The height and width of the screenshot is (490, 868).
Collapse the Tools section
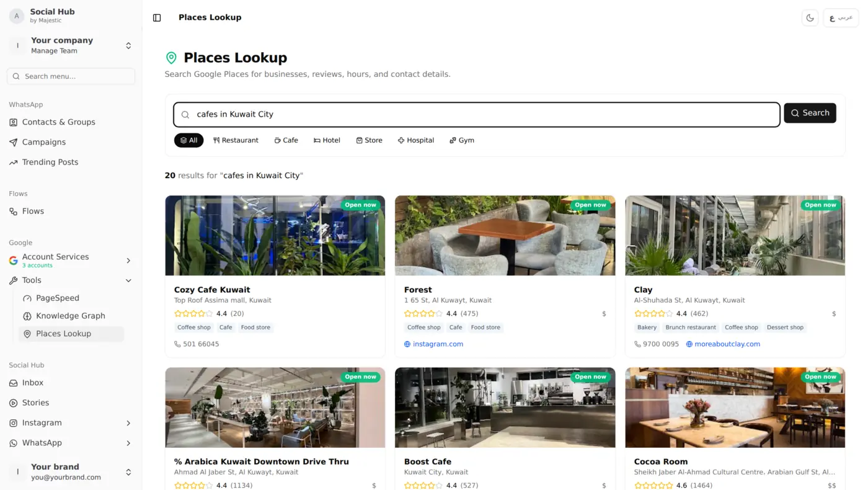click(x=71, y=280)
